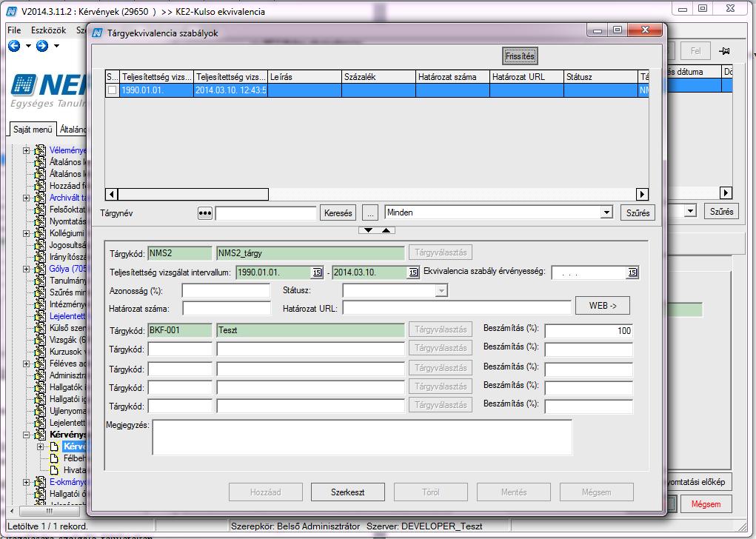This screenshot has height=539, width=756.
Task: Click the Kérvények tree folder icon
Action: click(40, 435)
